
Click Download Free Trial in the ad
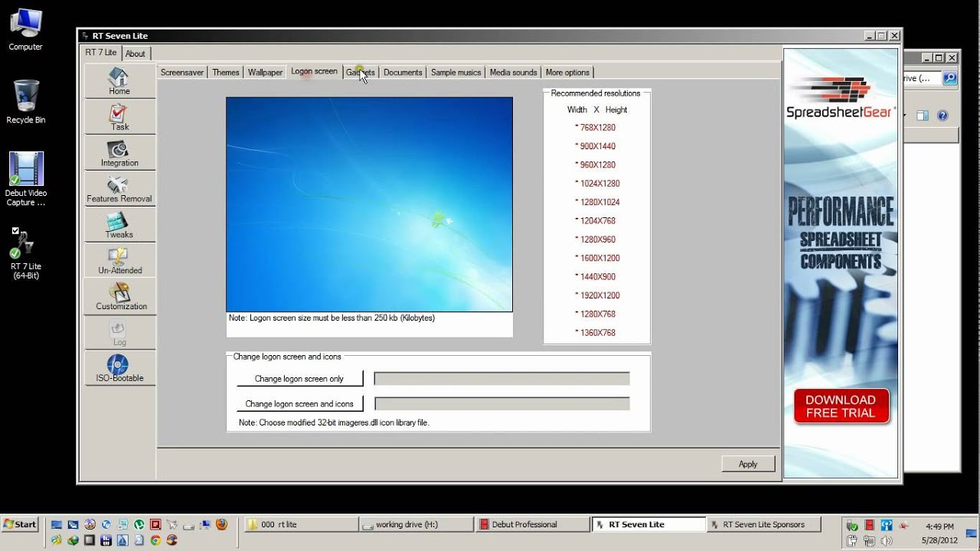click(x=841, y=406)
